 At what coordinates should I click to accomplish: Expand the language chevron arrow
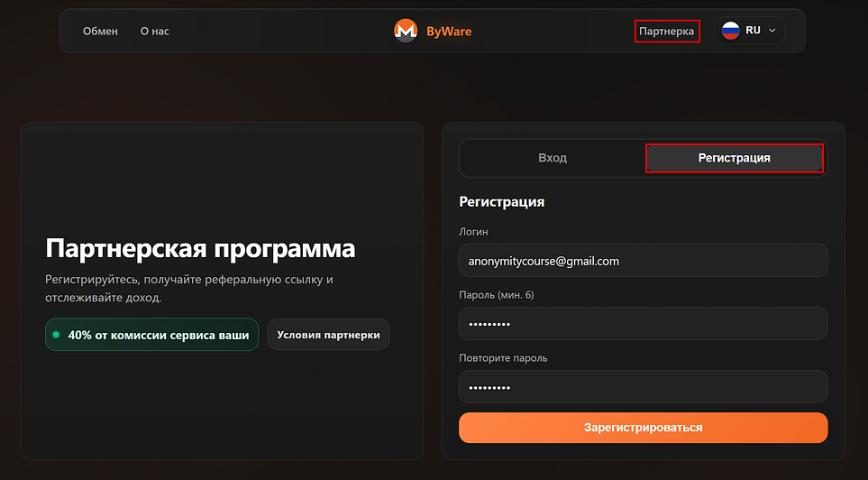click(x=772, y=31)
